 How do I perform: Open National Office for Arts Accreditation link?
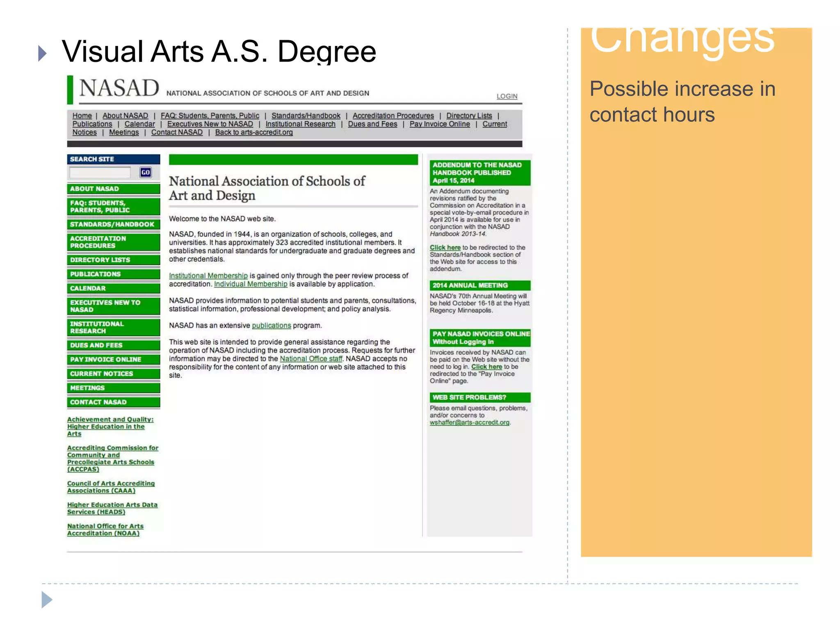105,530
